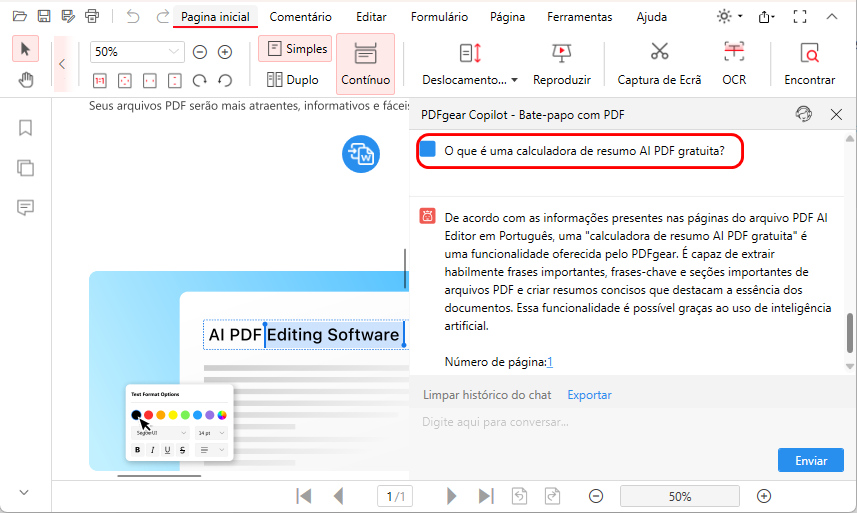The height and width of the screenshot is (513, 857).
Task: Click the fit page icon
Action: (125, 81)
